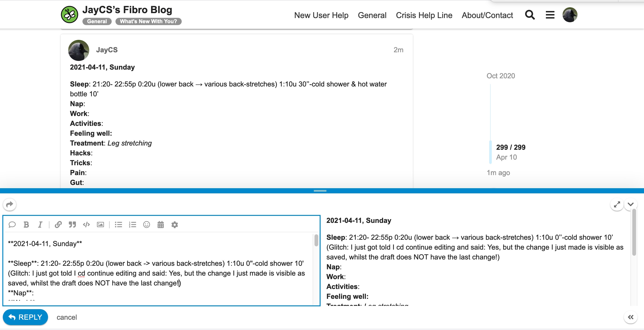Image resolution: width=644 pixels, height=330 pixels.
Task: Click the misspelled 'cd' word in editor
Action: click(x=81, y=273)
